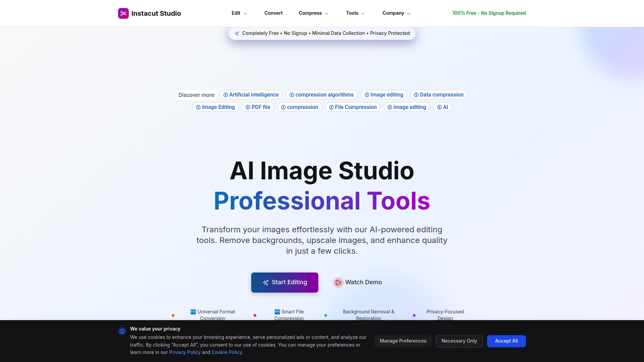
Task: Choose Necessary Only for cookies
Action: pos(459,341)
